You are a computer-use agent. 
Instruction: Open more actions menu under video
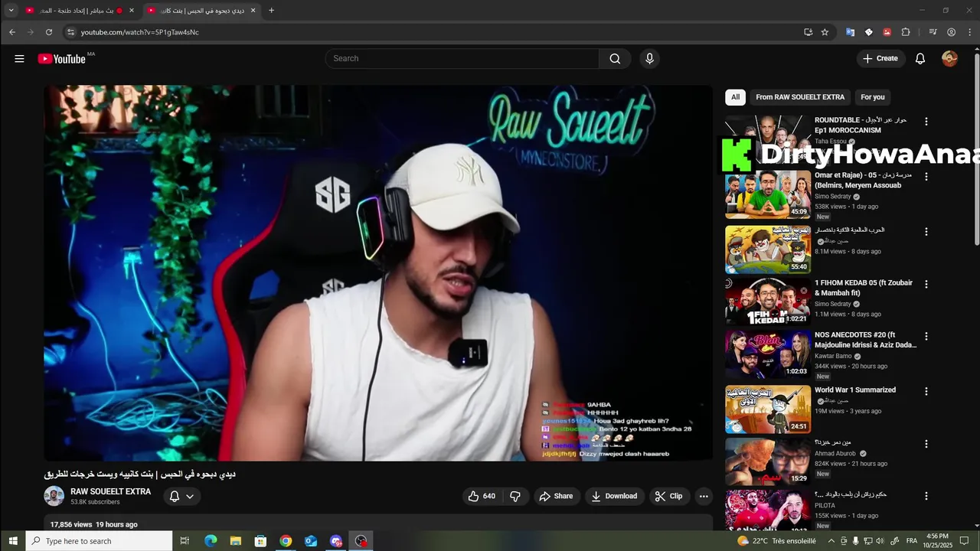[704, 496]
